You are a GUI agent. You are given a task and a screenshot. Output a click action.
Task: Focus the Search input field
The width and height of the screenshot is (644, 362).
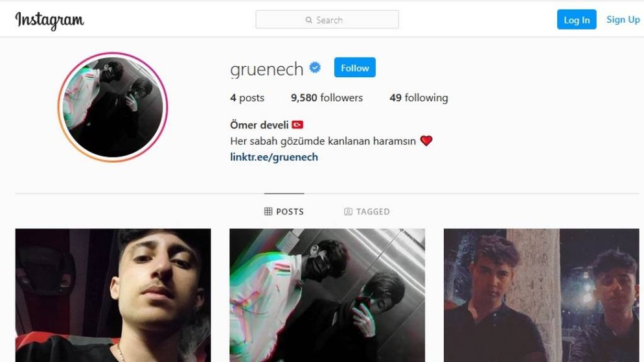[327, 19]
